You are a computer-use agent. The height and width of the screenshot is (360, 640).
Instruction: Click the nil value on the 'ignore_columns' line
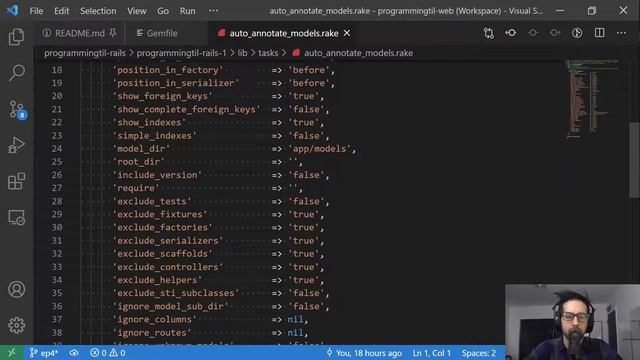295,319
